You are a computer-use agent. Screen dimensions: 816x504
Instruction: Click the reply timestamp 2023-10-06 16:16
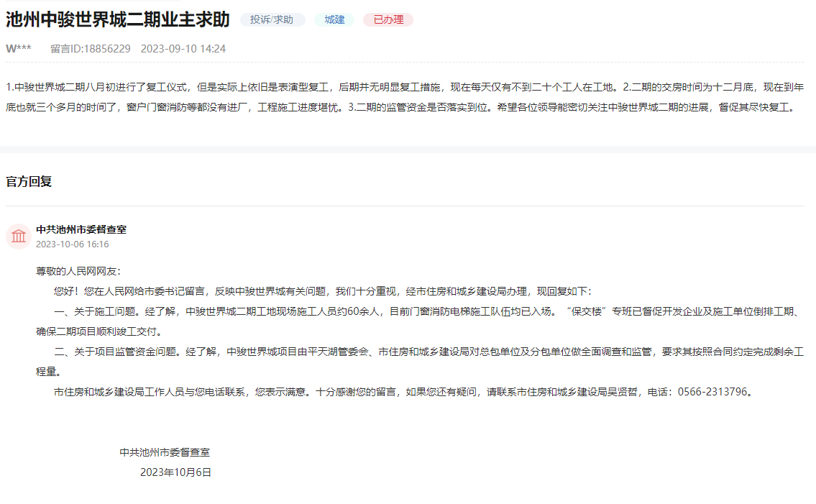[x=73, y=244]
